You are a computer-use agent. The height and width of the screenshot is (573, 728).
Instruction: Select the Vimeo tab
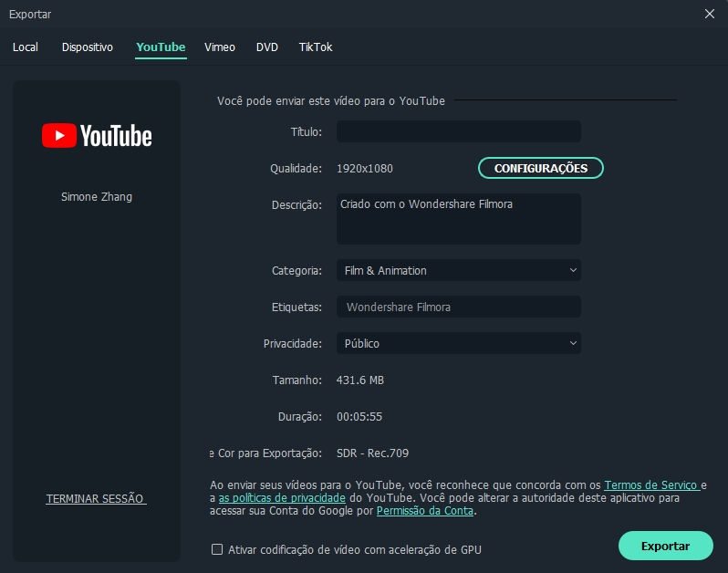pyautogui.click(x=220, y=47)
